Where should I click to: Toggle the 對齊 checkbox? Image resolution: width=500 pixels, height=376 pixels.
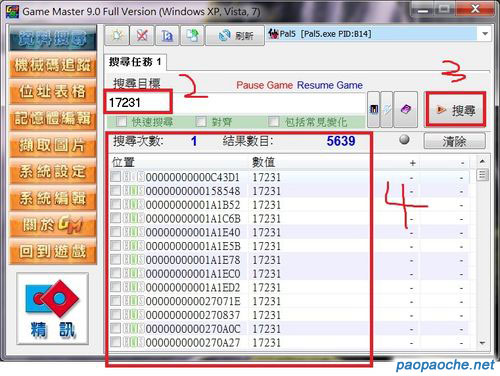pos(201,122)
